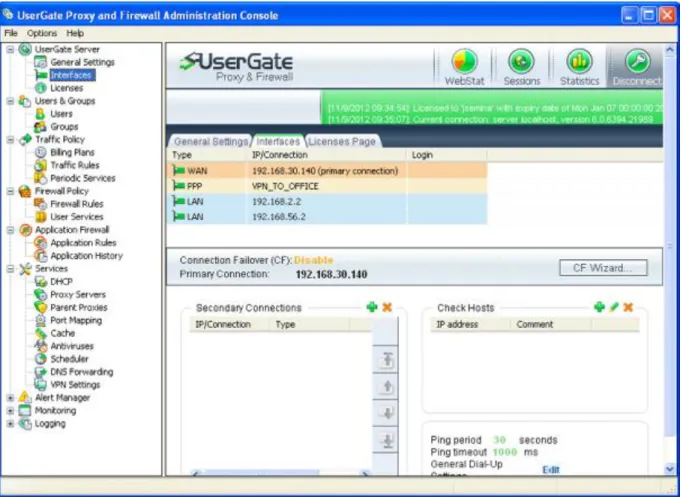Remove secondary connection with orange X

point(387,307)
